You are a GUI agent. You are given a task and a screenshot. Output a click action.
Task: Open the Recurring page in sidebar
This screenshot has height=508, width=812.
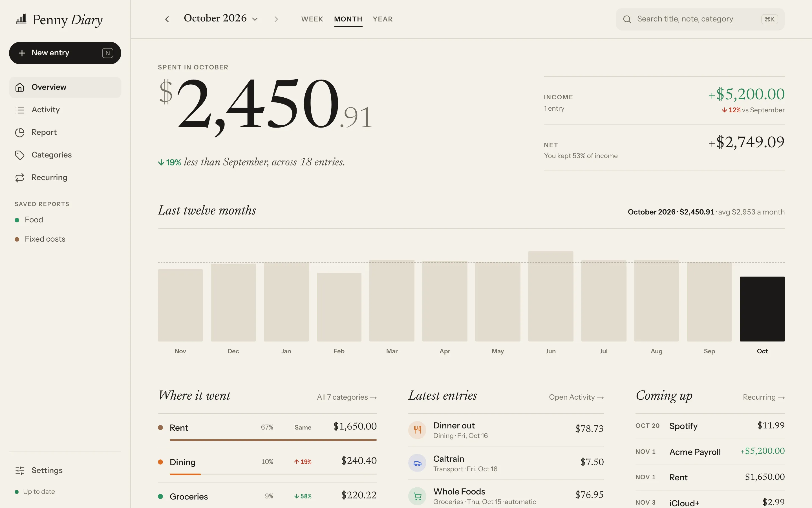(65, 178)
